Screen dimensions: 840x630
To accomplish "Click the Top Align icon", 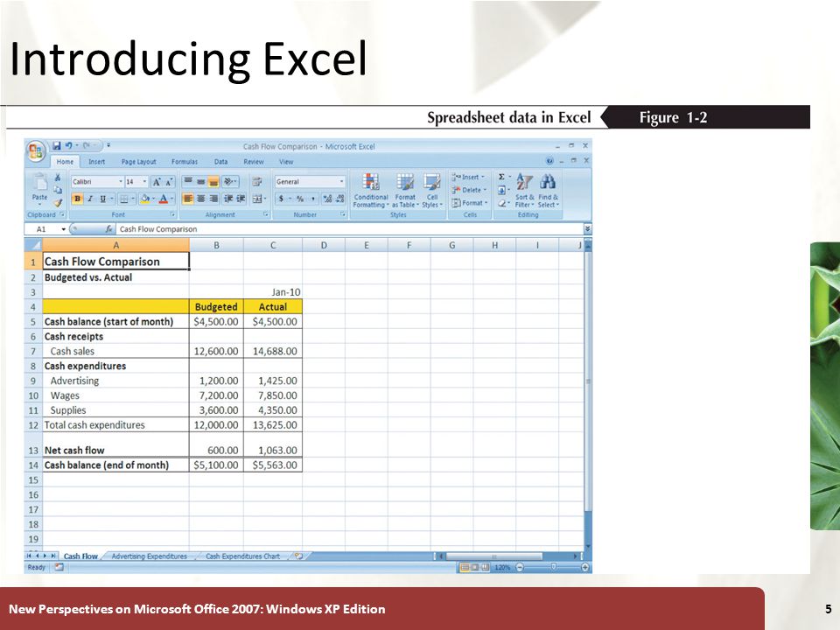I will tap(188, 182).
